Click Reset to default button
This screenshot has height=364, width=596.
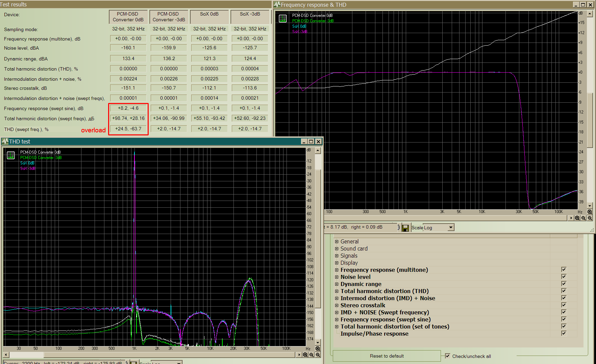[387, 356]
